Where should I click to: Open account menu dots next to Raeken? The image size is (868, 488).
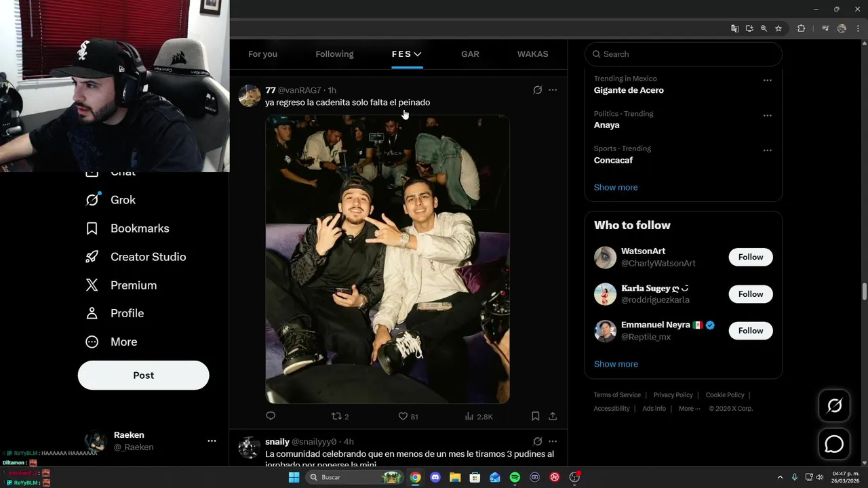[212, 441]
